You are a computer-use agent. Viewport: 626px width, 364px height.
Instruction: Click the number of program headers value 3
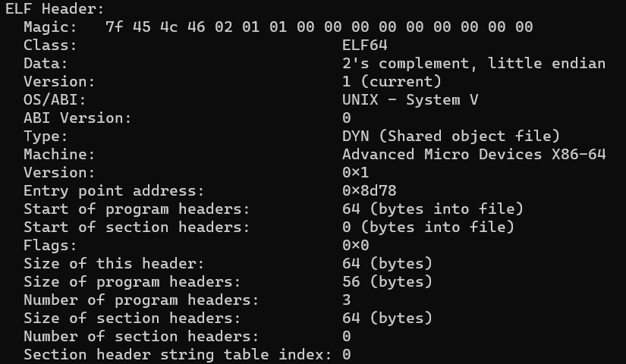[347, 300]
